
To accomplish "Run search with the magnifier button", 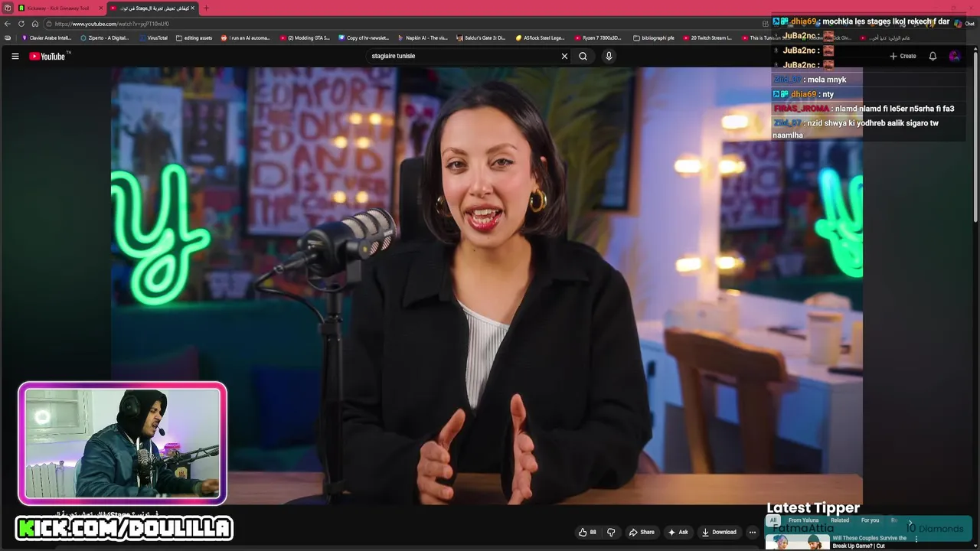I will [x=583, y=56].
